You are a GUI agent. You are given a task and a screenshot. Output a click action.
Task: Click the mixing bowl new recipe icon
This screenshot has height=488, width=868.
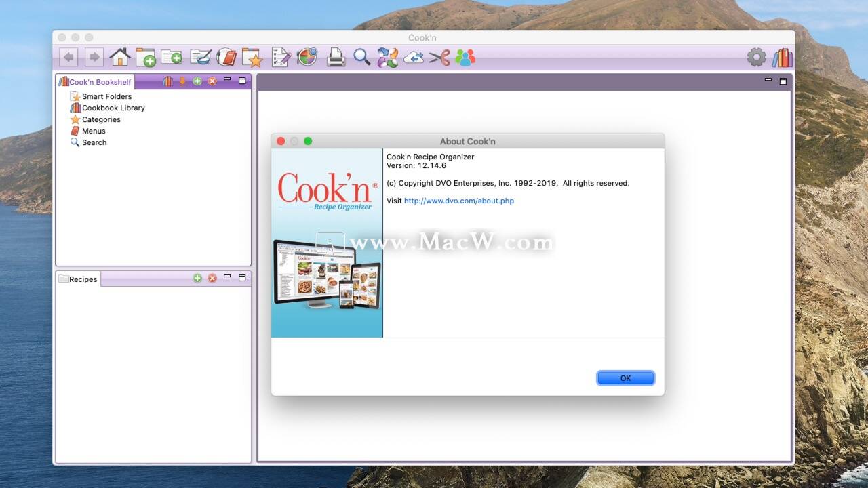coord(201,57)
